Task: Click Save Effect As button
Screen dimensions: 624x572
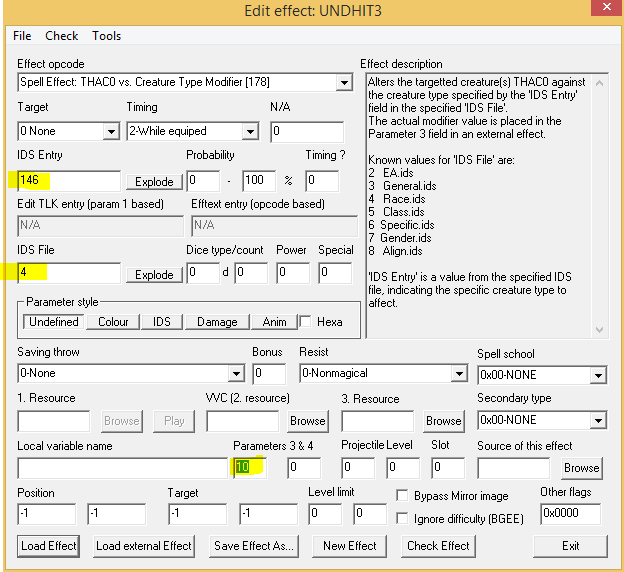Action: click(x=254, y=546)
